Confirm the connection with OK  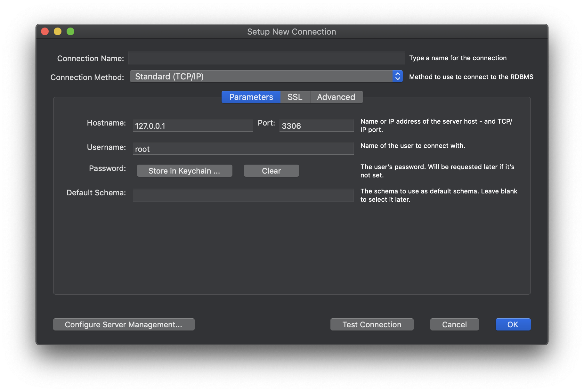click(x=513, y=324)
